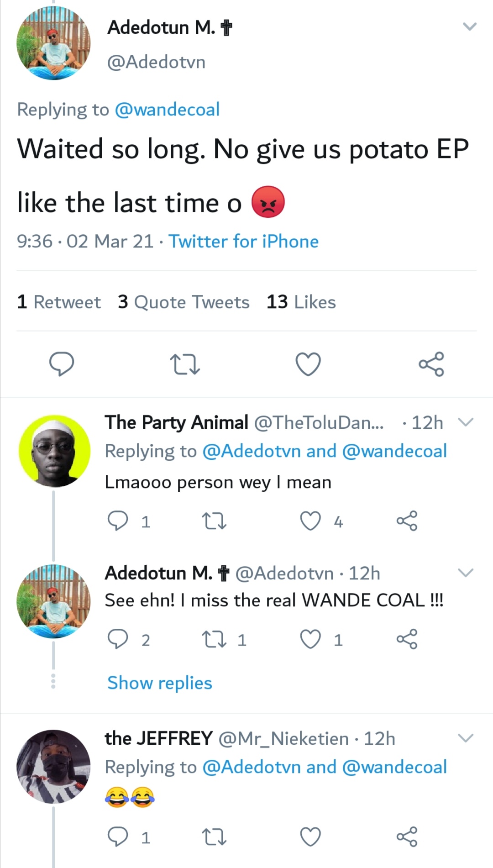Like the main tweet by Adedotun
Viewport: 493px width, 868px height.
coord(308,364)
